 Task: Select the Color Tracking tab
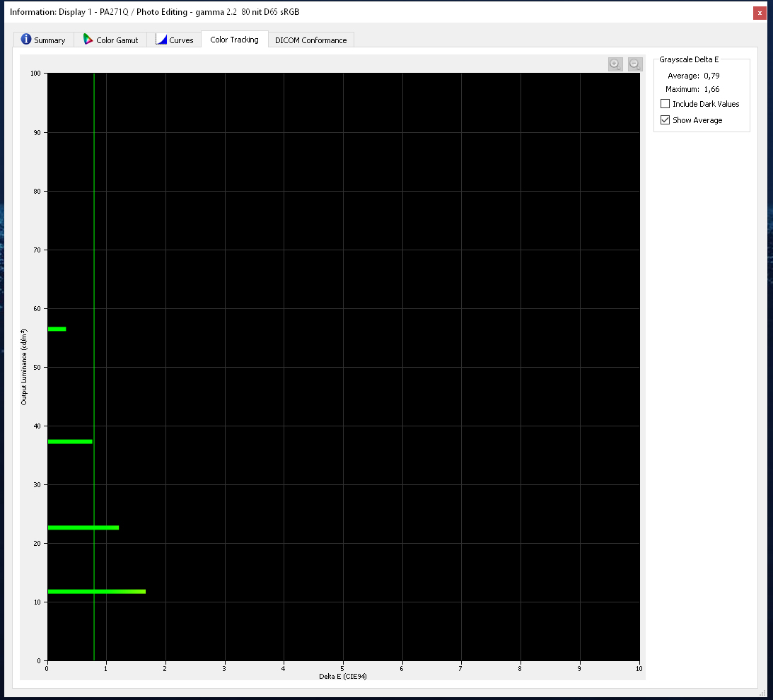tap(234, 40)
